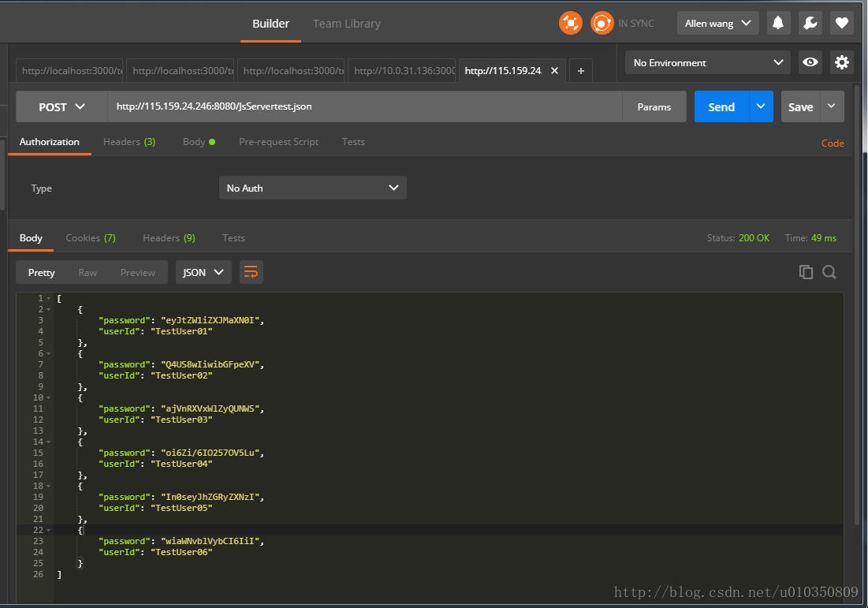Click the userId value TestUser06

(181, 552)
